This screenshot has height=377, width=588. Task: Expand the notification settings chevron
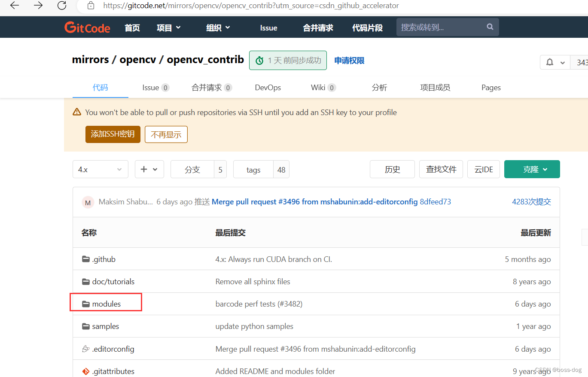[562, 63]
